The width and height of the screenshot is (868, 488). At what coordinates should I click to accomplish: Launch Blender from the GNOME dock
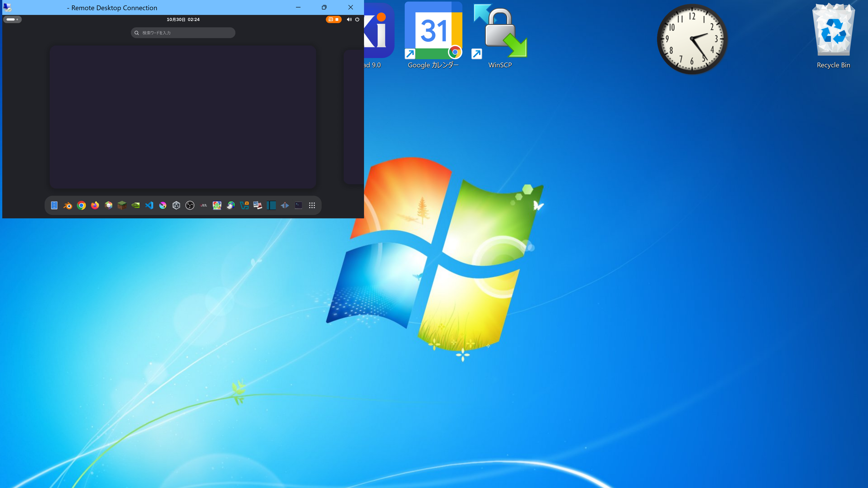(x=68, y=205)
